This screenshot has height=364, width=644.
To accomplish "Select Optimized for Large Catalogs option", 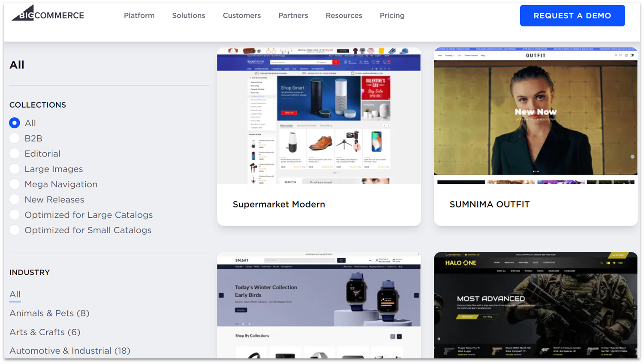I will click(x=15, y=215).
